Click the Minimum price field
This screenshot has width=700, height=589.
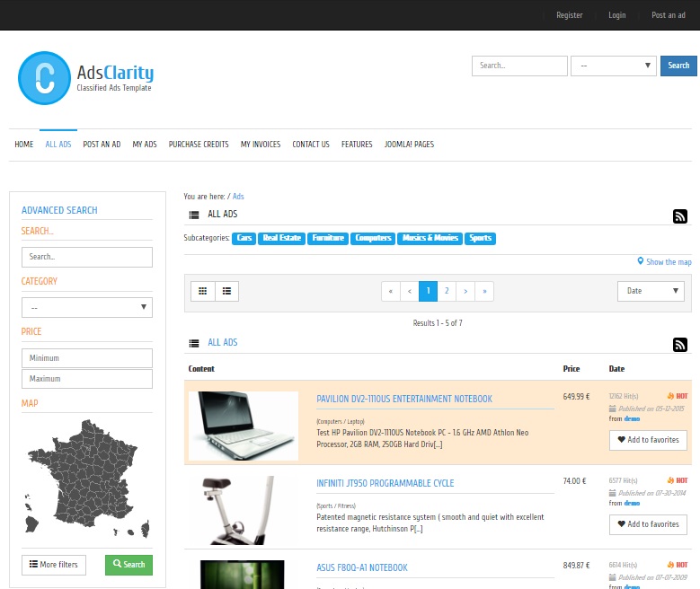(x=87, y=358)
